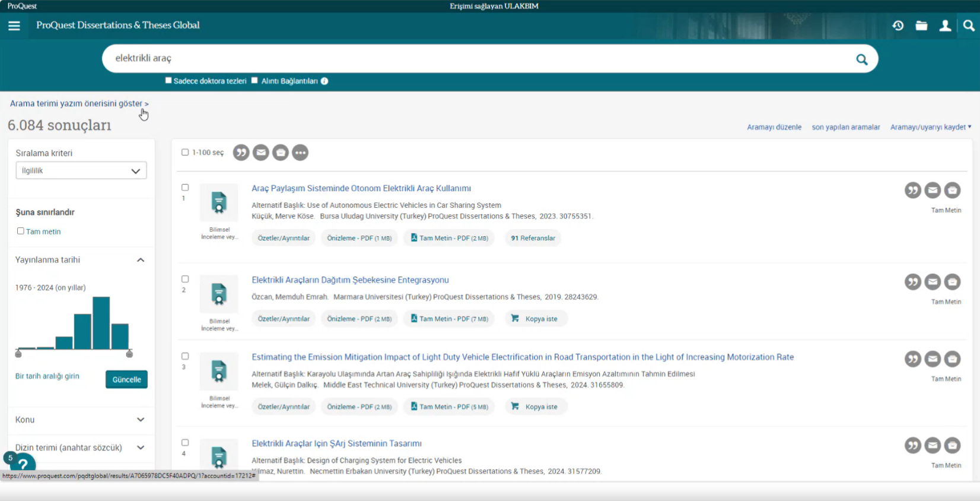This screenshot has width=980, height=501.
Task: Click Alıntı Bağlantıları info icon
Action: tap(324, 81)
